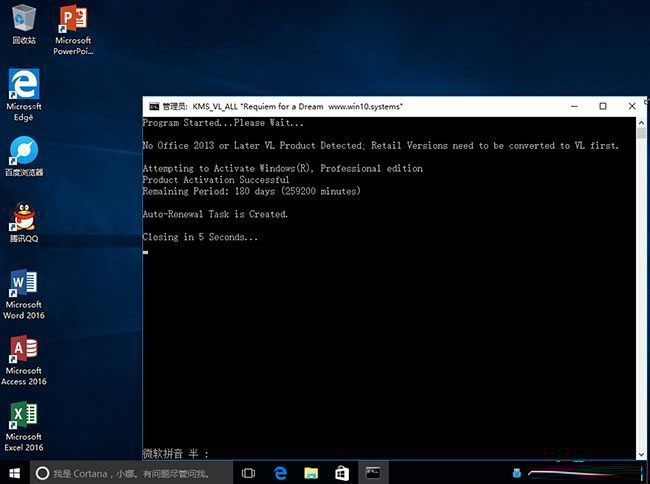Minimize the KMS_VL_ALL console window
The width and height of the screenshot is (650, 484).
coord(575,106)
